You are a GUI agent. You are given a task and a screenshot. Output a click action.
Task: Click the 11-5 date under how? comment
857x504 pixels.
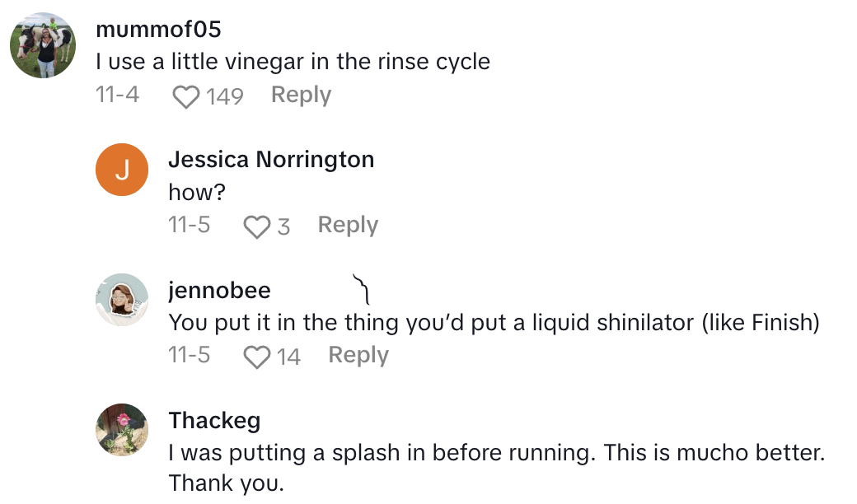pos(190,225)
